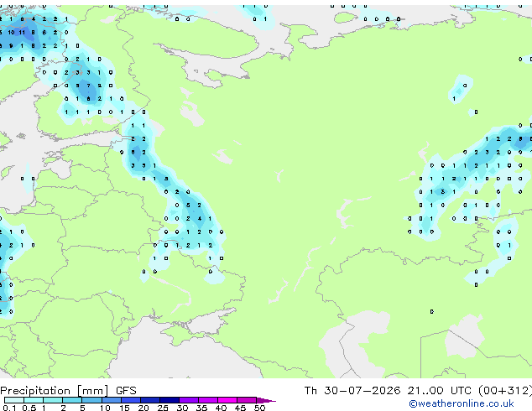The width and height of the screenshot is (532, 411).
Task: Click the "Precipitation [mm] GFS" title
Action: click(68, 391)
